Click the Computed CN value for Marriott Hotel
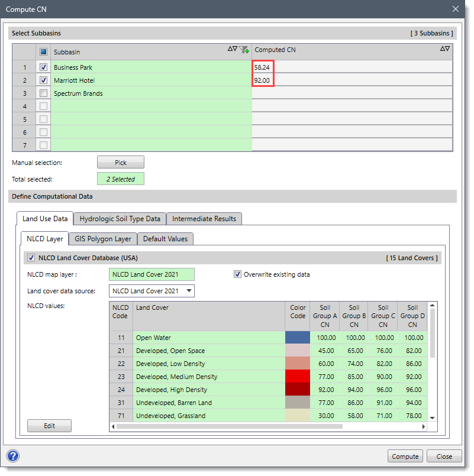 (263, 80)
